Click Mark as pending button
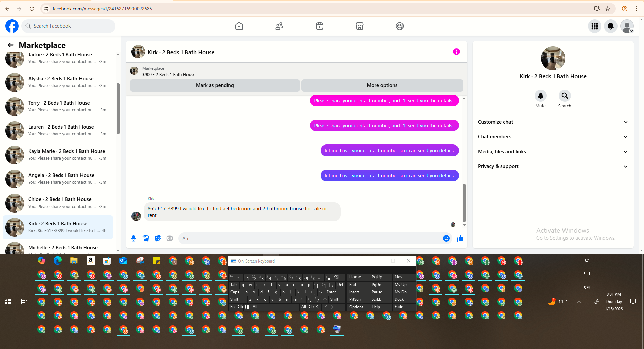 (x=215, y=85)
